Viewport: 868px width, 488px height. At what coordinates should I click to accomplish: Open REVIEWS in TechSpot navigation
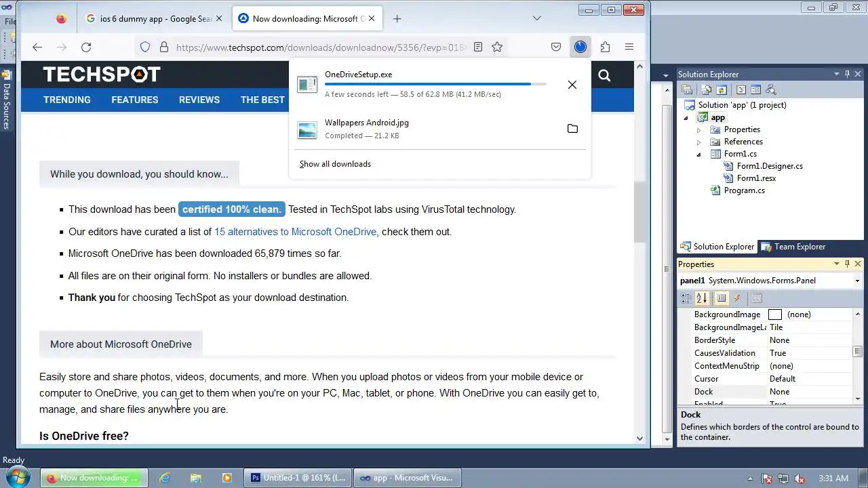[x=199, y=100]
